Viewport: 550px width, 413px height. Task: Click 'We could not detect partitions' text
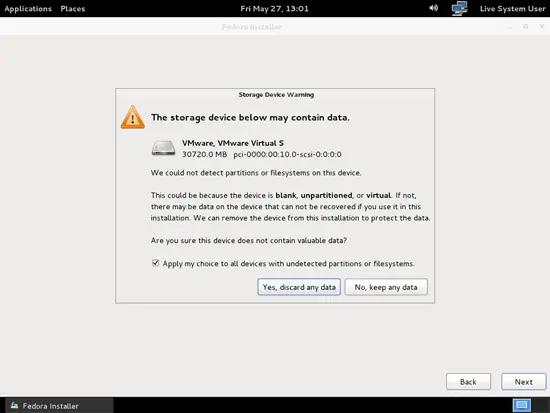pos(256,173)
